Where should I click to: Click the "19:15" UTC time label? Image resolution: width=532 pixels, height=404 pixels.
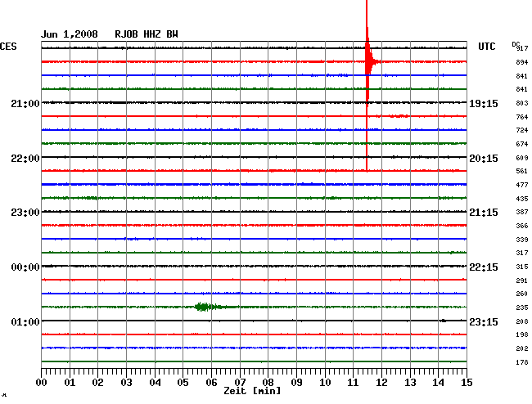click(x=484, y=104)
